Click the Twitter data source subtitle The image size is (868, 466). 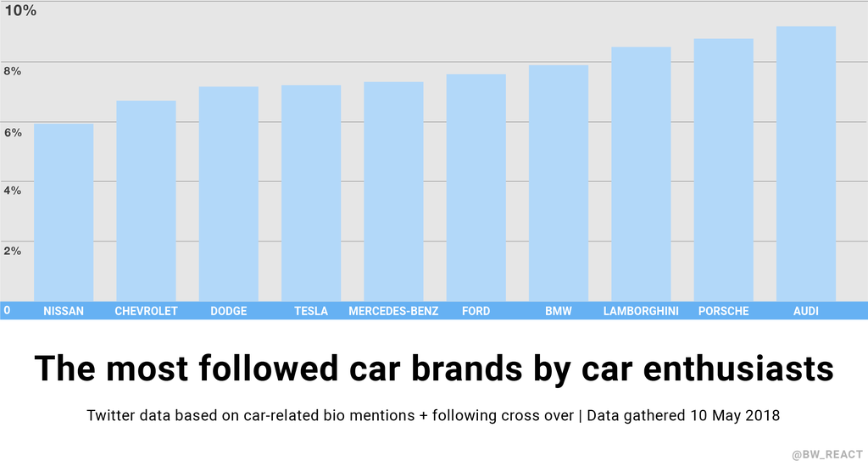[433, 416]
